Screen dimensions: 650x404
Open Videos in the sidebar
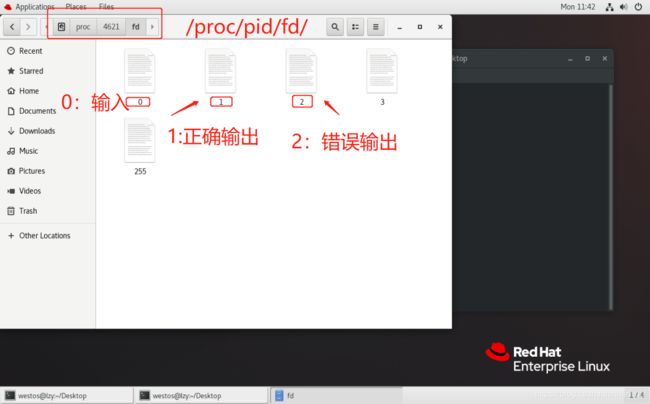(48, 191)
